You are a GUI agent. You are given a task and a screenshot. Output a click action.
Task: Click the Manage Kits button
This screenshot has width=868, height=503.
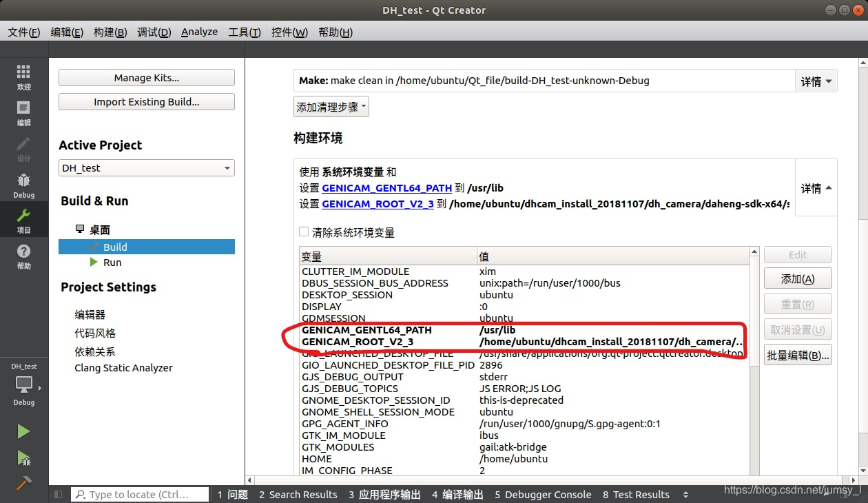click(x=147, y=78)
